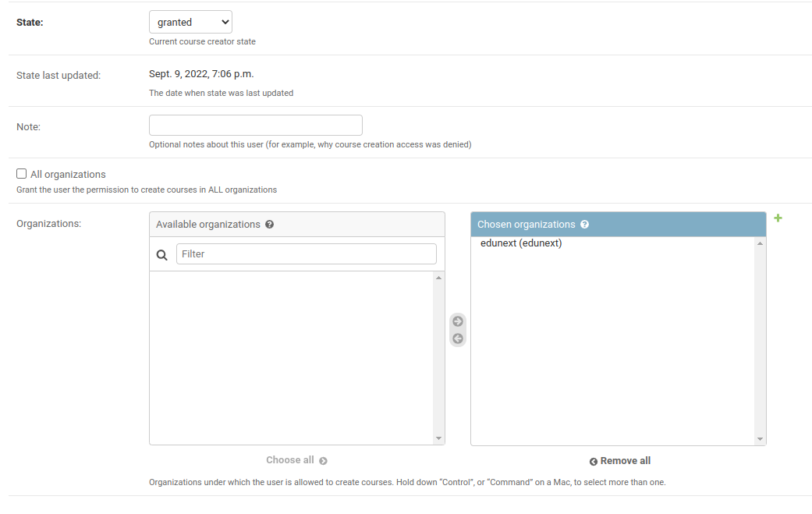Click the right arrow to choose organization

click(458, 321)
